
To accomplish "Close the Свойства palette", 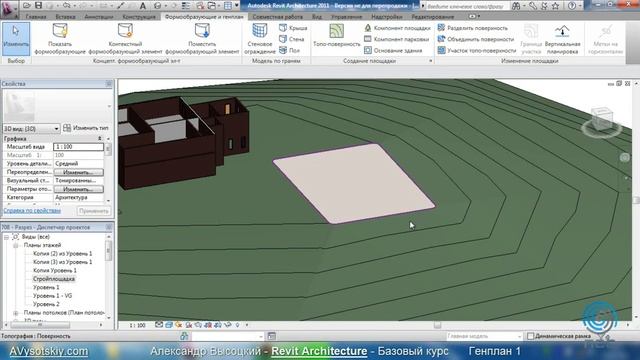I will (x=109, y=84).
